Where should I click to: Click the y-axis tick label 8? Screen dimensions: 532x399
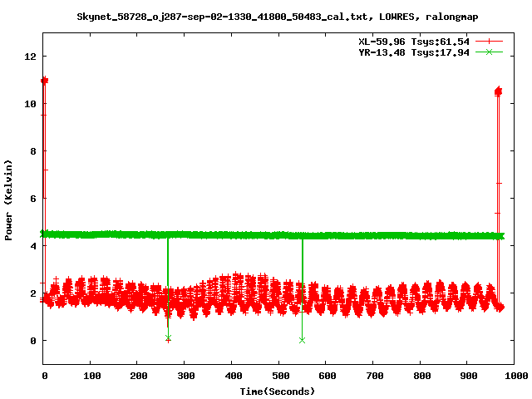tap(33, 151)
